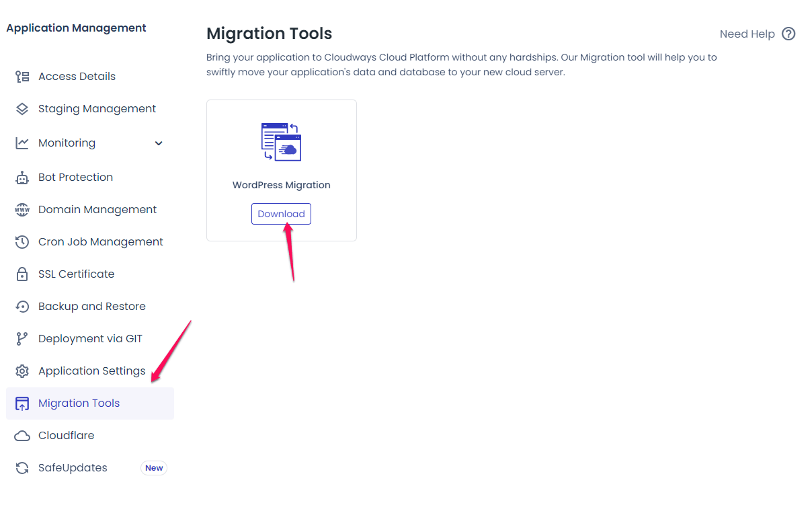Screen dimensions: 812x505
Task: Click the WordPress Migration illustration
Action: 281,142
